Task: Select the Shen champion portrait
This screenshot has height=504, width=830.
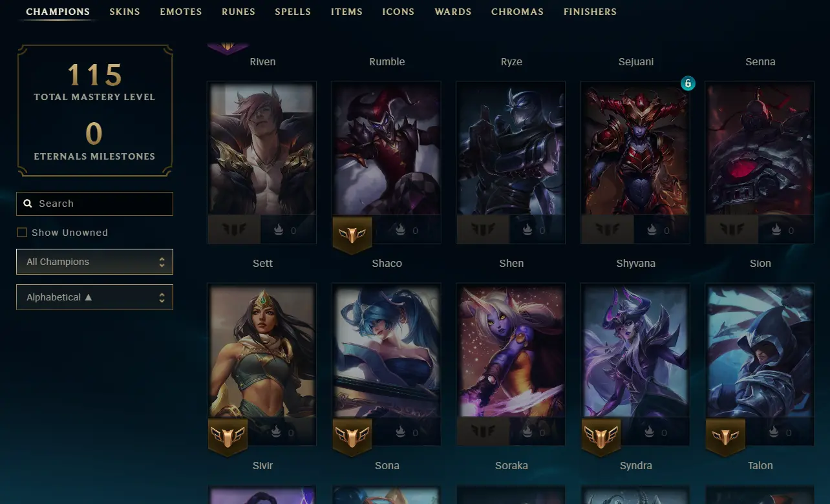Action: point(511,162)
